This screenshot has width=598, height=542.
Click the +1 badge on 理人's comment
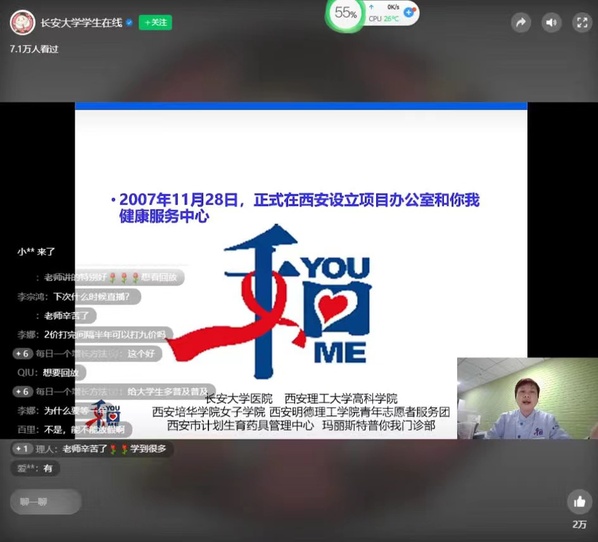pos(22,449)
